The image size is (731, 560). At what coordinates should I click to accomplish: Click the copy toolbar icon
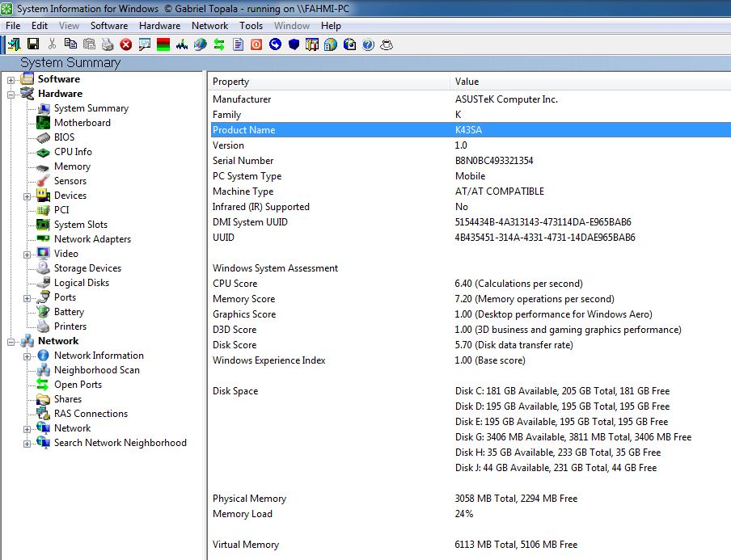70,44
